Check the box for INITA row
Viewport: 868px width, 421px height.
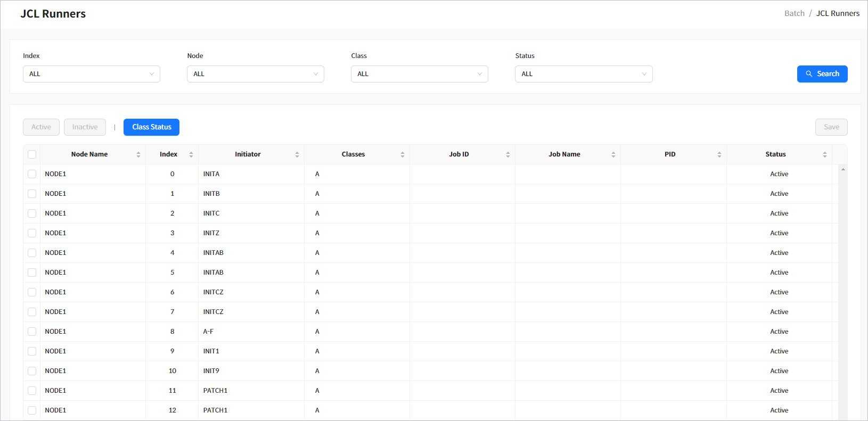click(32, 174)
